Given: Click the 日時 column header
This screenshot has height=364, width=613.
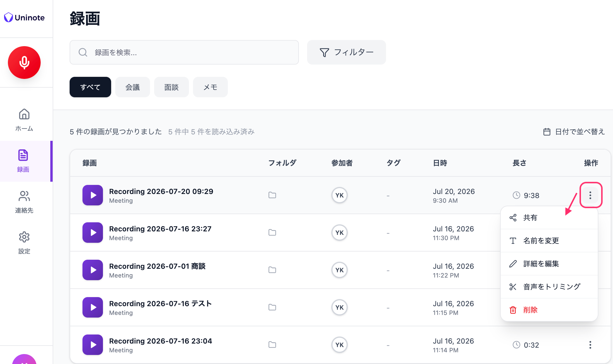Looking at the screenshot, I should (440, 163).
